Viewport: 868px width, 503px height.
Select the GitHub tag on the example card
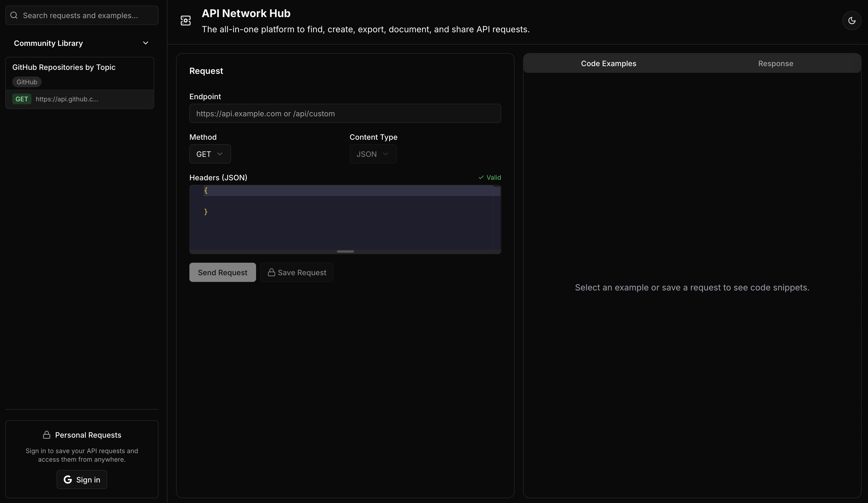(27, 82)
